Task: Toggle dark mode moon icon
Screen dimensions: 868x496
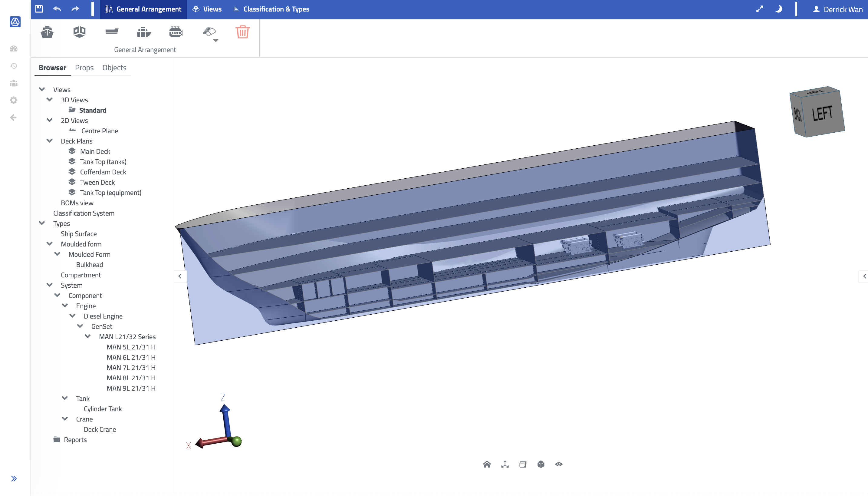Action: 778,9
